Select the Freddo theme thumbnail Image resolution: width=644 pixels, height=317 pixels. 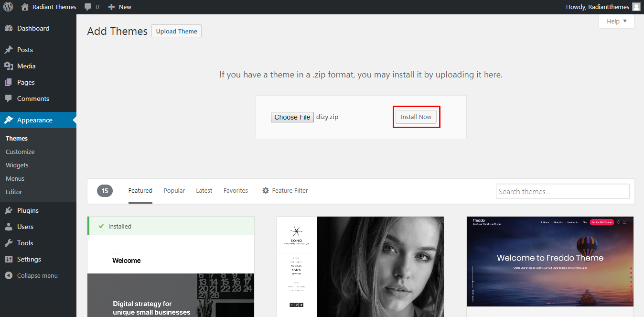(x=550, y=262)
